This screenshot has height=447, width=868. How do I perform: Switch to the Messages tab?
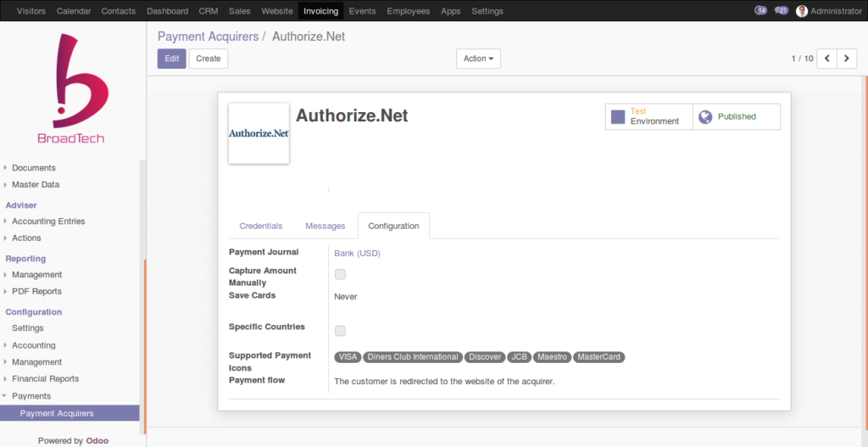coord(325,226)
